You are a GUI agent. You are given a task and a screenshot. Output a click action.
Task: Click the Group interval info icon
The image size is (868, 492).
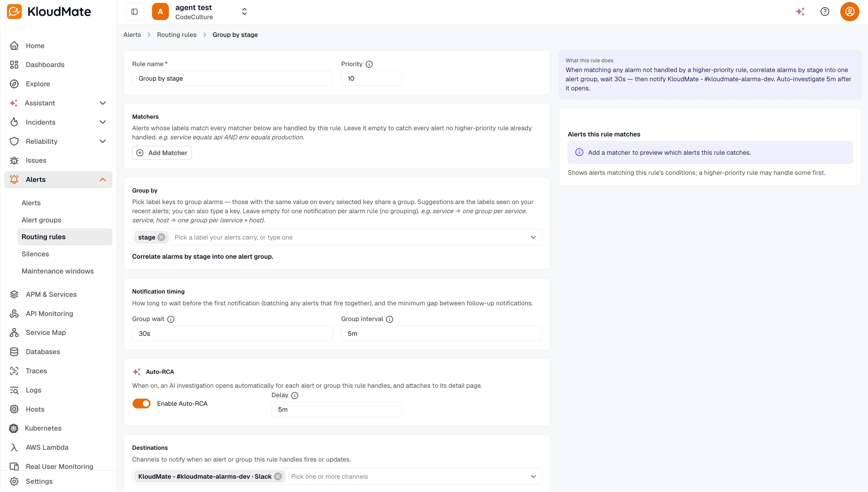(389, 319)
